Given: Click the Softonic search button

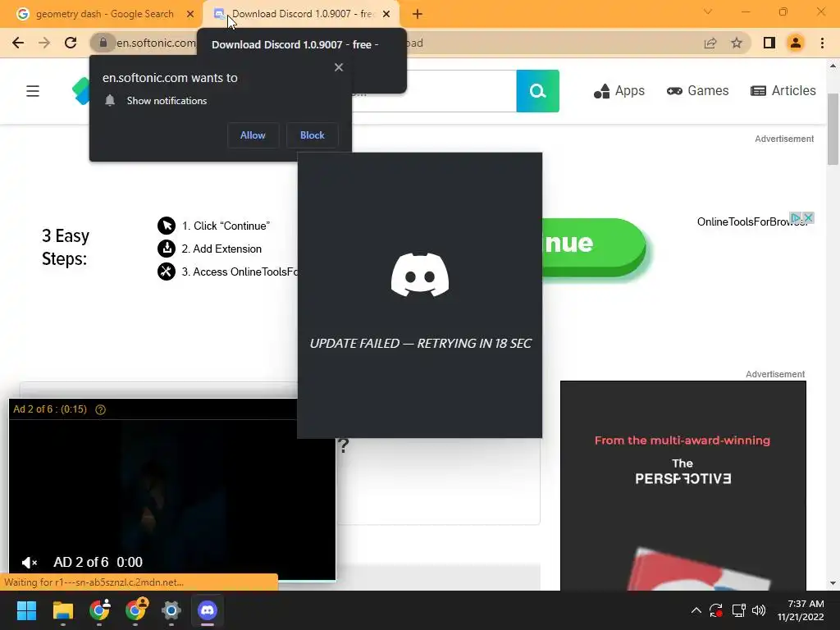Looking at the screenshot, I should click(x=538, y=91).
